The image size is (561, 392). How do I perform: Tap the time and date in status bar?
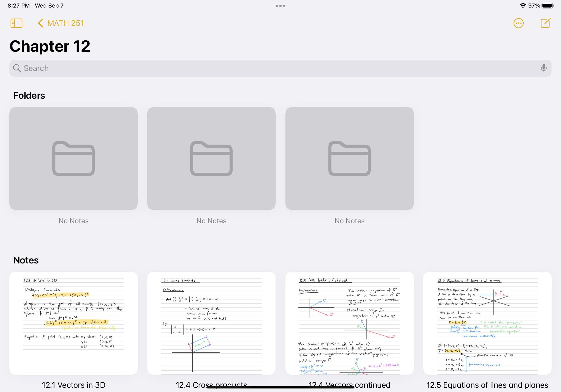[x=32, y=5]
